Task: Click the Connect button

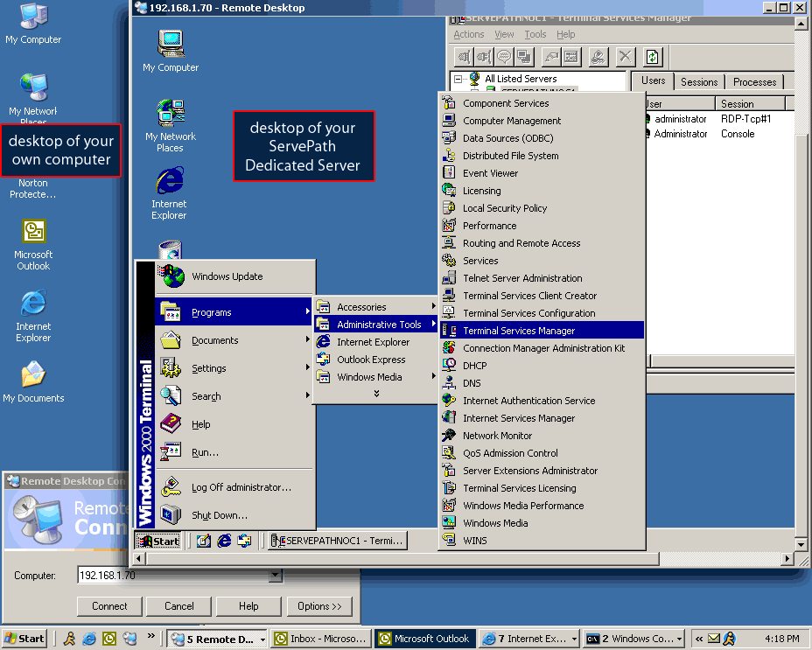Action: (x=109, y=606)
